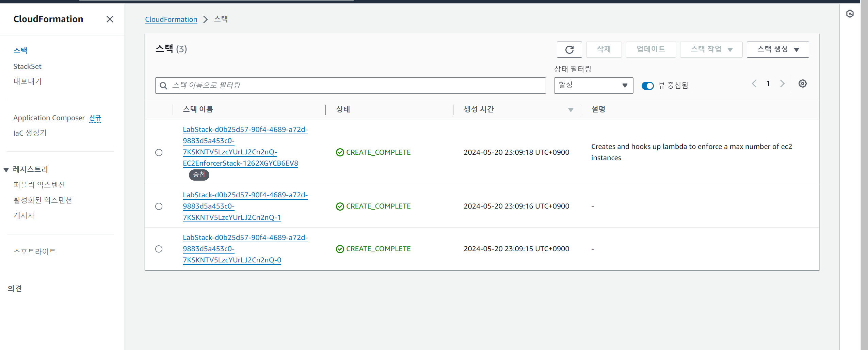Open 게시자 in the sidebar

(24, 215)
